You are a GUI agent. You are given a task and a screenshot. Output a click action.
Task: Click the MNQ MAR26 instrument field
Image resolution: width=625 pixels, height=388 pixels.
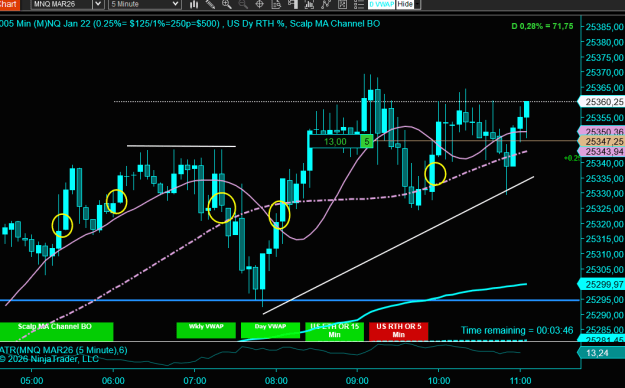pyautogui.click(x=62, y=4)
